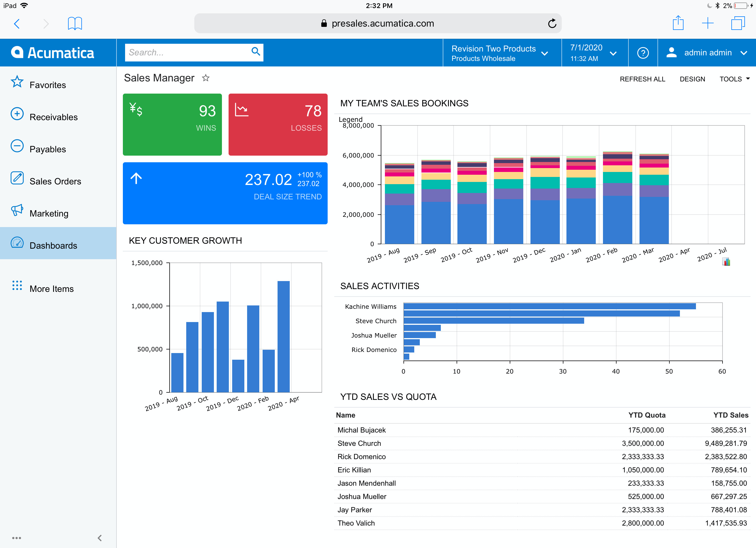Collapse the left navigation sidebar arrow
The height and width of the screenshot is (548, 756).
(x=99, y=538)
